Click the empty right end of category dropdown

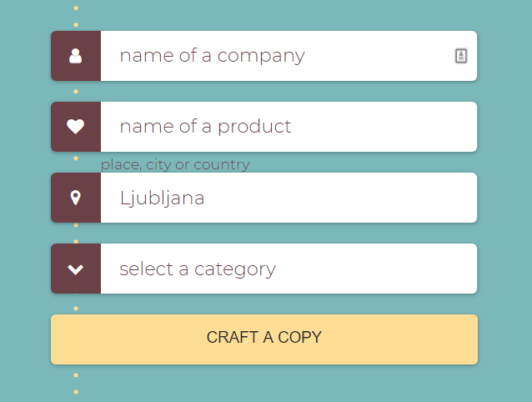tap(450, 269)
